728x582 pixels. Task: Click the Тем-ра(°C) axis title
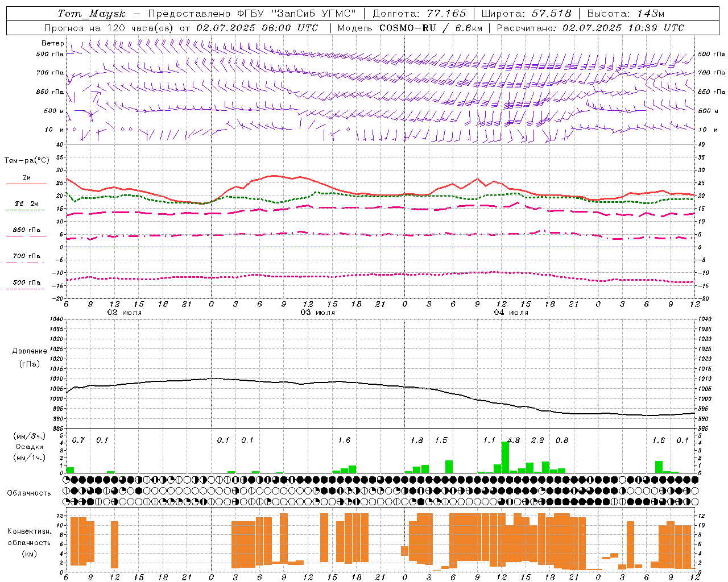coord(27,161)
